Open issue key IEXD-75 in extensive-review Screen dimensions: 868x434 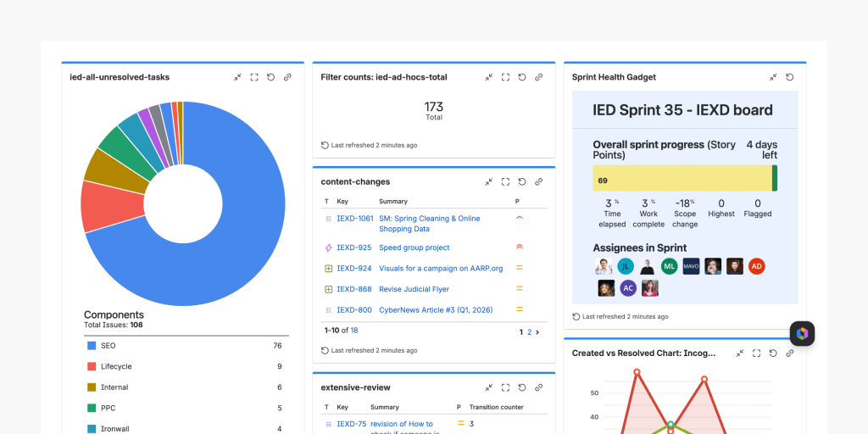(x=352, y=424)
